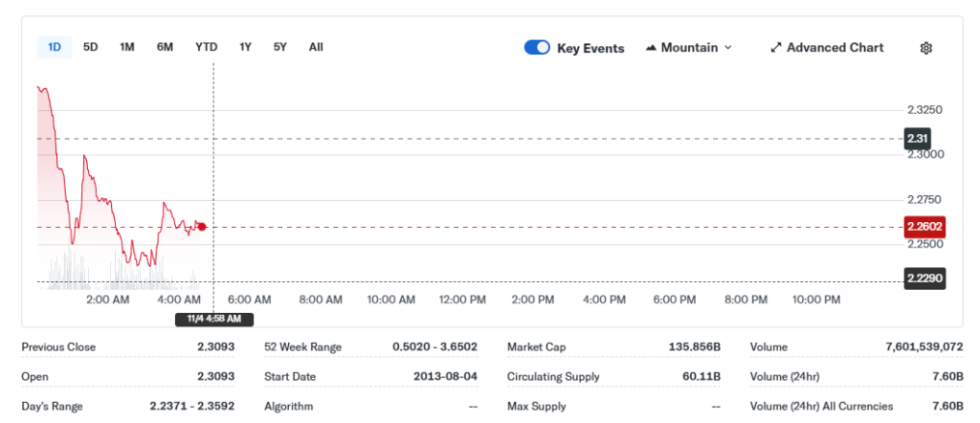The height and width of the screenshot is (423, 980).
Task: Switch to 1Y chart range
Action: coord(246,47)
